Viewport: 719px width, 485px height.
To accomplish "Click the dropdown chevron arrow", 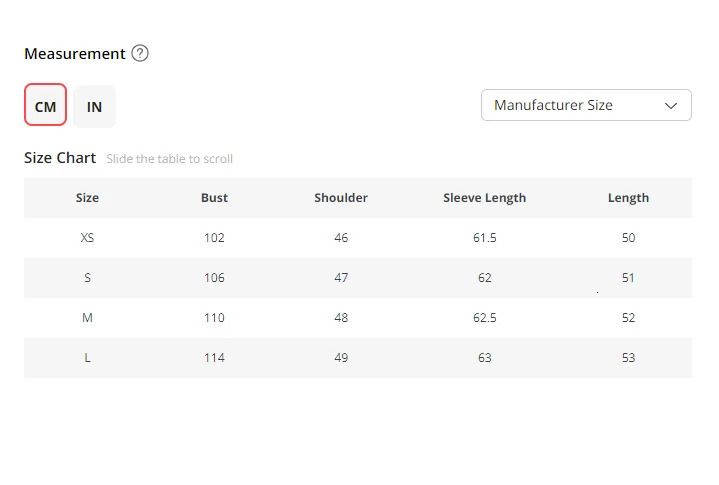I will (x=671, y=105).
